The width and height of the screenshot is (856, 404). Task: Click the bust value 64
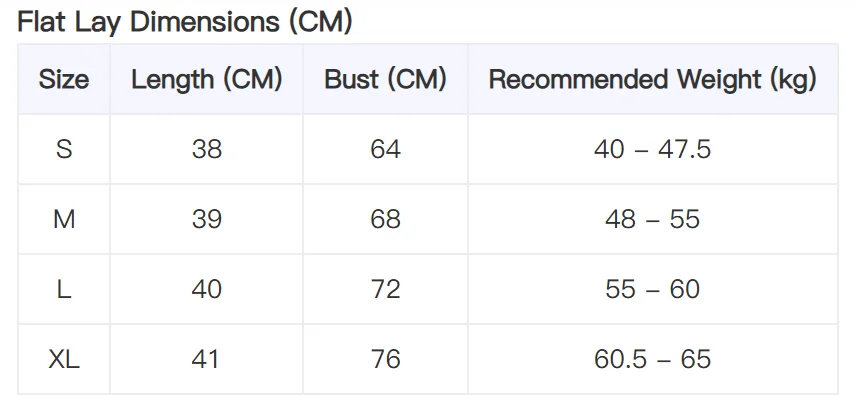tap(385, 149)
